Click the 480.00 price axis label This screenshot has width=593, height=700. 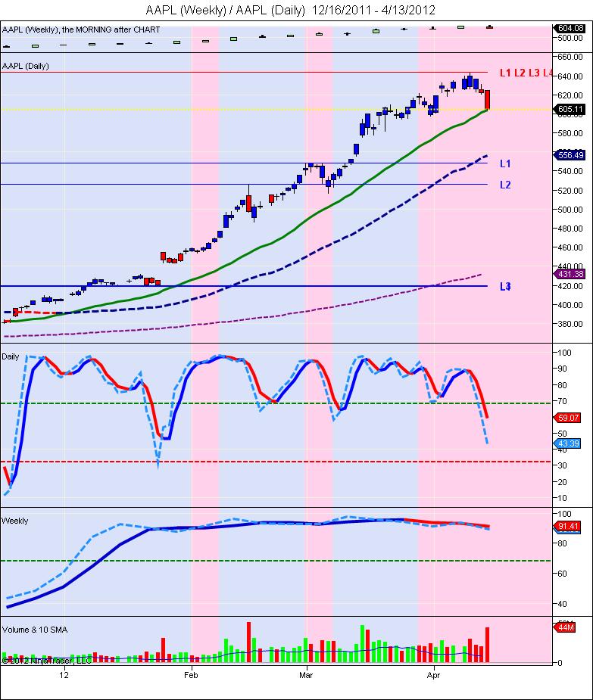(x=570, y=229)
